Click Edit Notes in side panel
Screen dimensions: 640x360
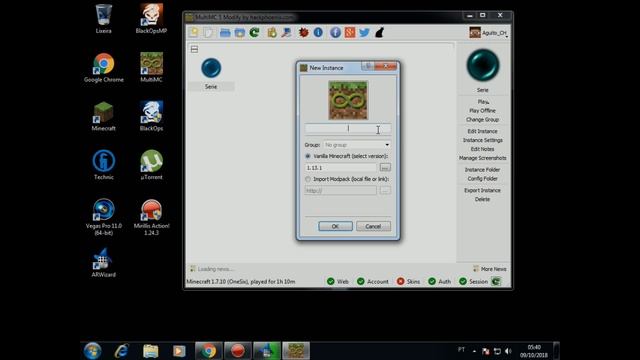482,149
